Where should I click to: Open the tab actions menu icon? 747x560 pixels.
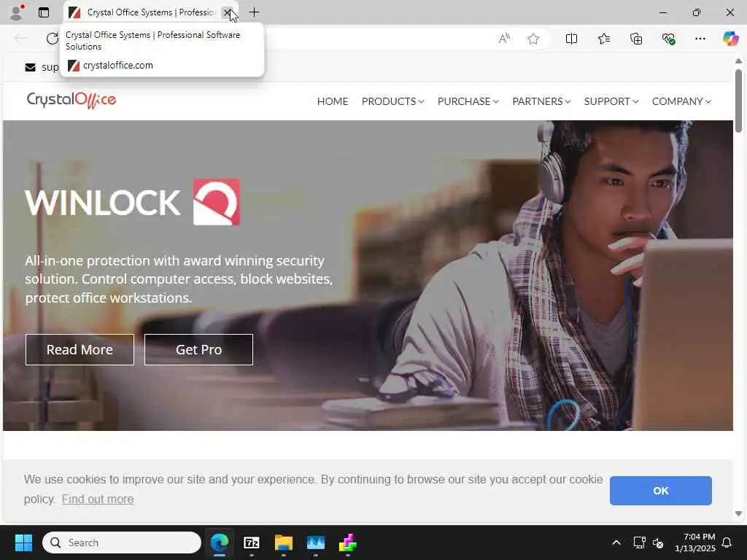(x=44, y=12)
